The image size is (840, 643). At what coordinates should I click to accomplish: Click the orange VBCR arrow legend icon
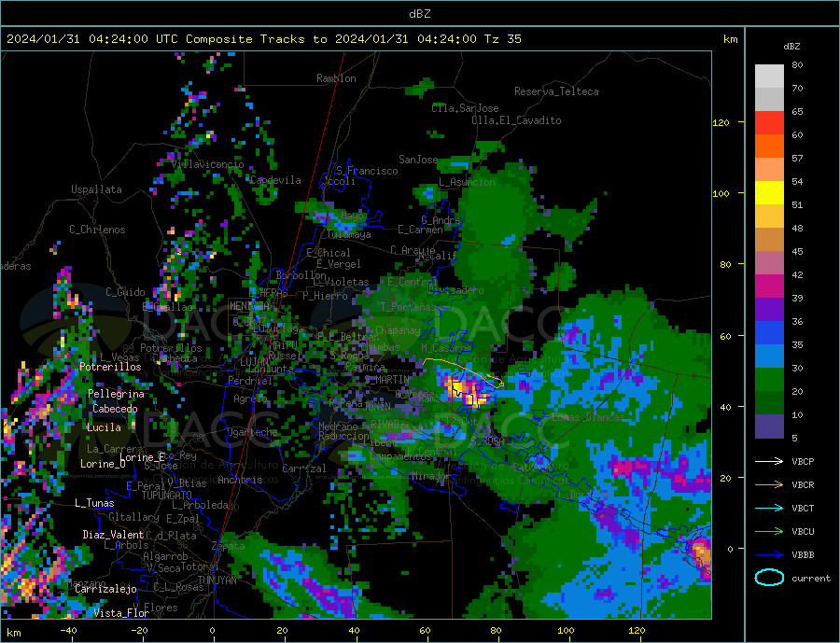(x=769, y=485)
